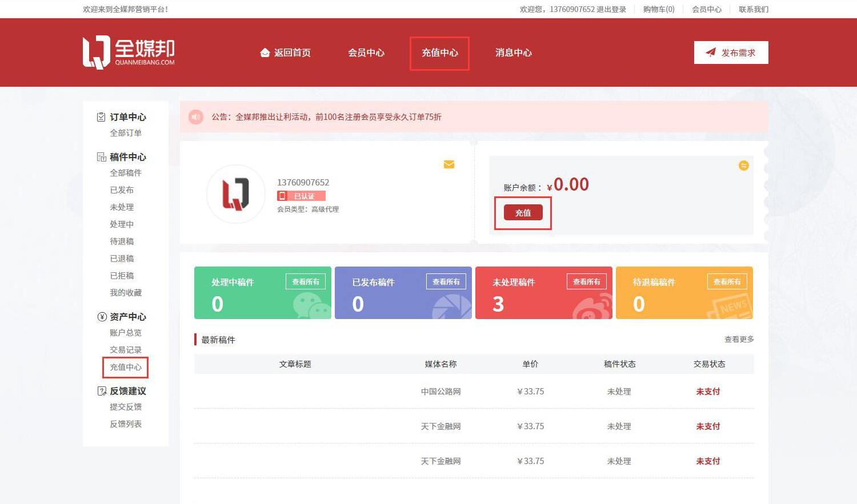Click the 发布需求 button
This screenshot has height=504, width=857.
(x=731, y=53)
